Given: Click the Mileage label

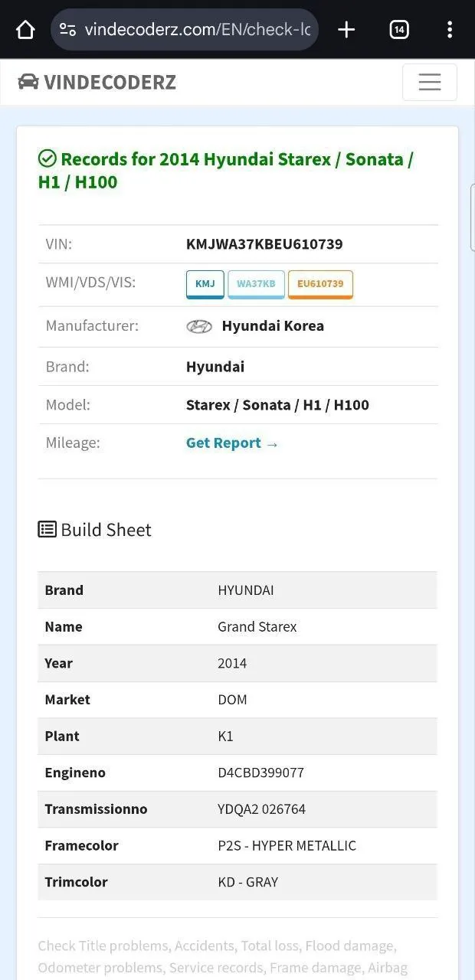Looking at the screenshot, I should click(73, 443).
